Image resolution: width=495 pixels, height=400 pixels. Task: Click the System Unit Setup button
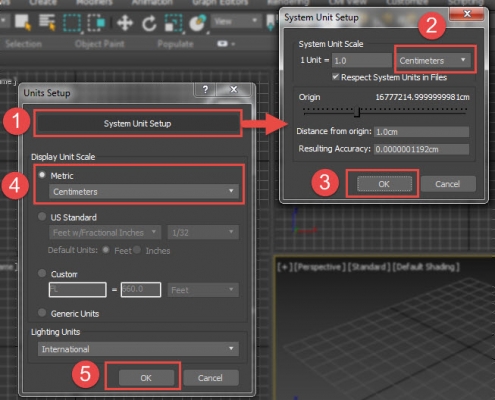coord(137,124)
